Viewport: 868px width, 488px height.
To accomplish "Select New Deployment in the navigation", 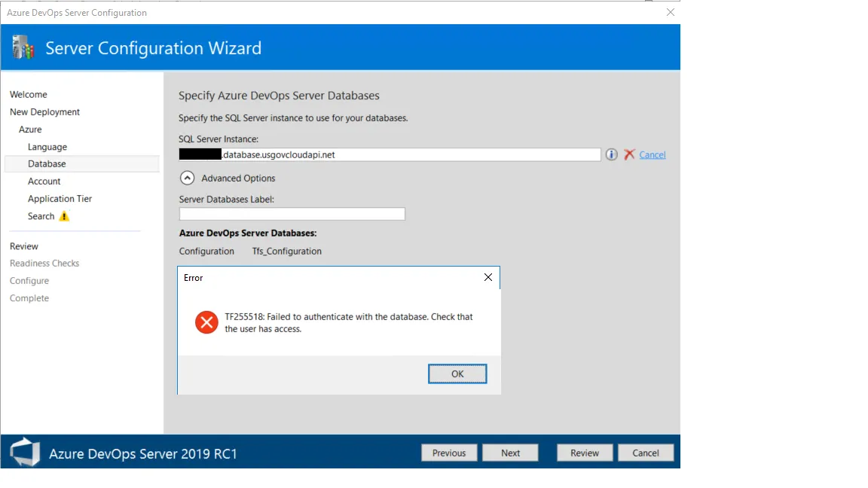I will pyautogui.click(x=45, y=111).
